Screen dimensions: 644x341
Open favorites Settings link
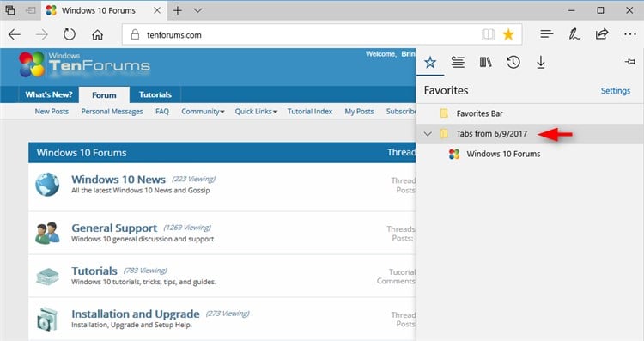point(616,91)
